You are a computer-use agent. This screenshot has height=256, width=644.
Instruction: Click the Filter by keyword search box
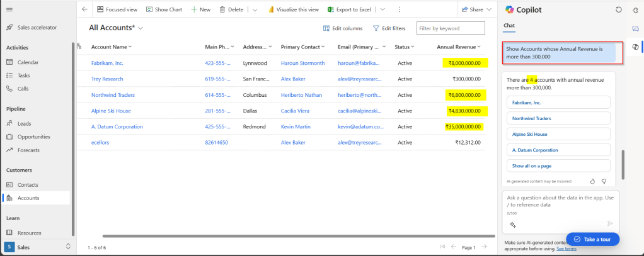451,28
